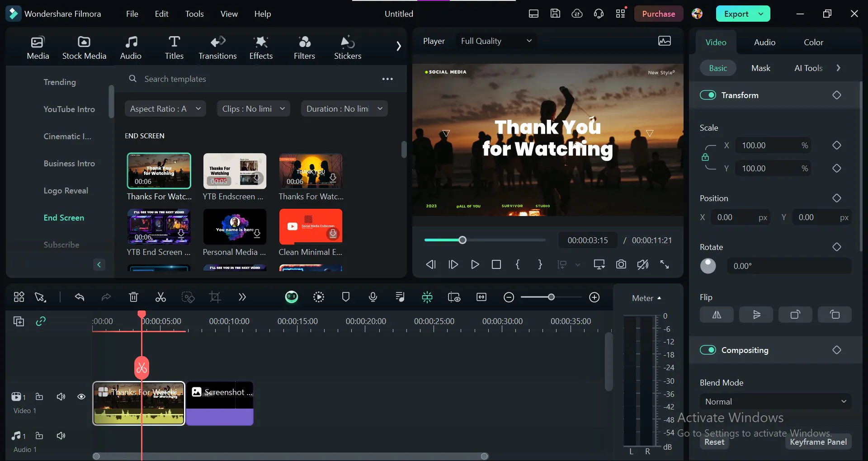Click the cloud upload icon
This screenshot has height=461, width=868.
coord(577,14)
